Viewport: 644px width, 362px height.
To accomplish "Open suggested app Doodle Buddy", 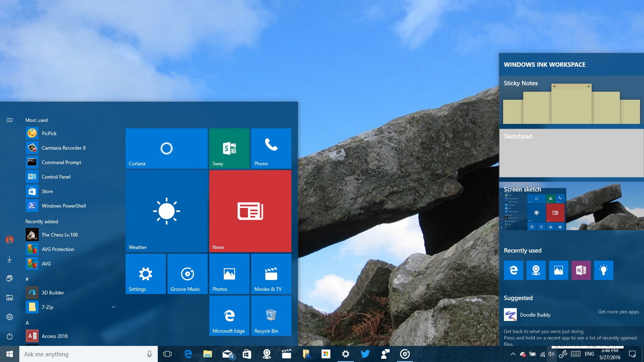I will point(527,315).
